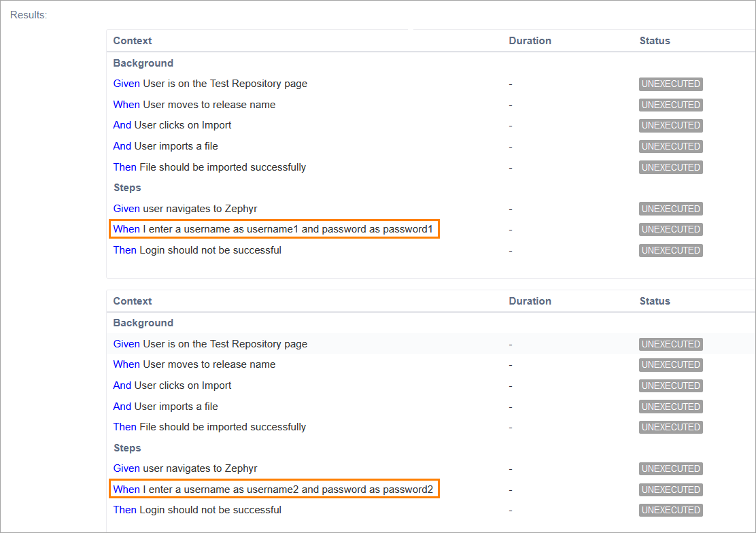Click the Duration column header in first table

point(530,41)
